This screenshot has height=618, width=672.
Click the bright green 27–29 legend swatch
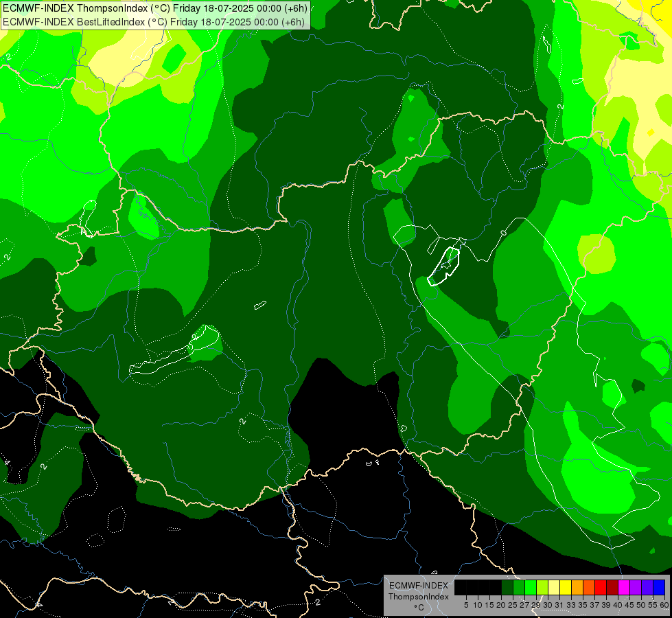pyautogui.click(x=531, y=587)
